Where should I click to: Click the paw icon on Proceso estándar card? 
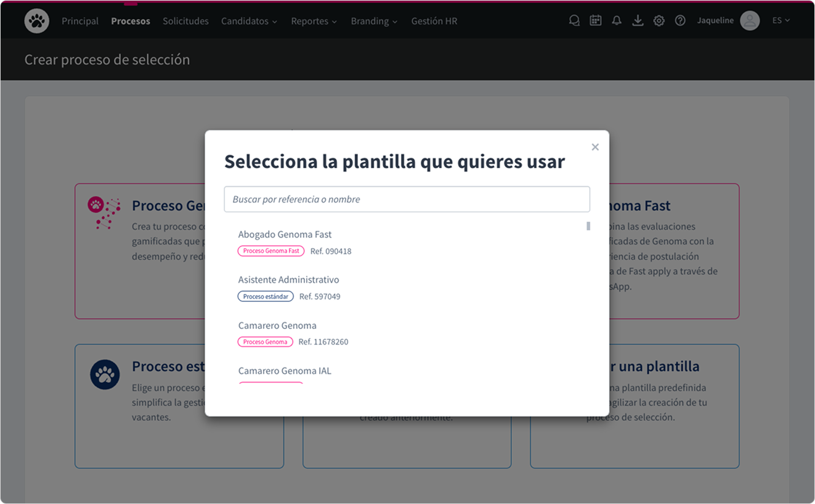tap(105, 374)
